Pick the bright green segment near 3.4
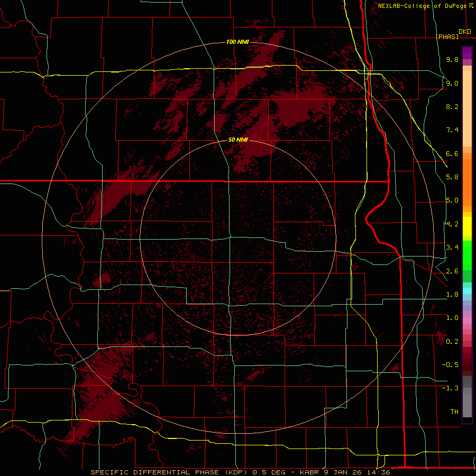476x476 pixels. [x=467, y=255]
